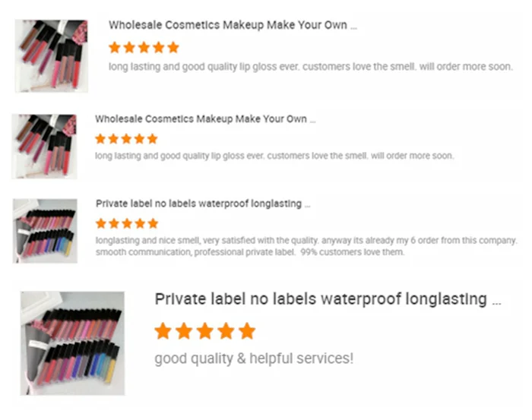
Task: Click the third star in the second review
Action: 127,139
